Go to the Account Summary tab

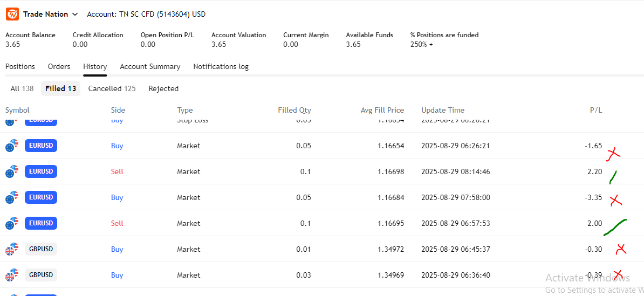point(150,66)
